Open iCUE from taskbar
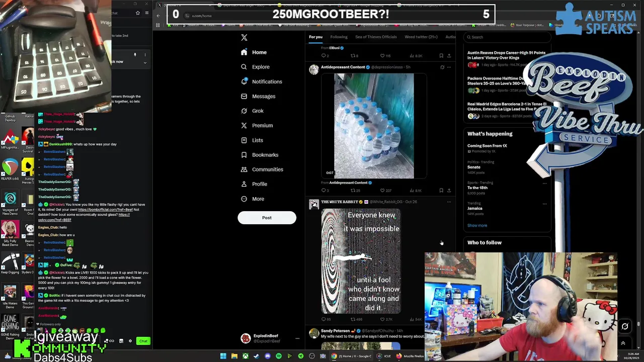This screenshot has width=644, height=362. pyautogui.click(x=384, y=356)
